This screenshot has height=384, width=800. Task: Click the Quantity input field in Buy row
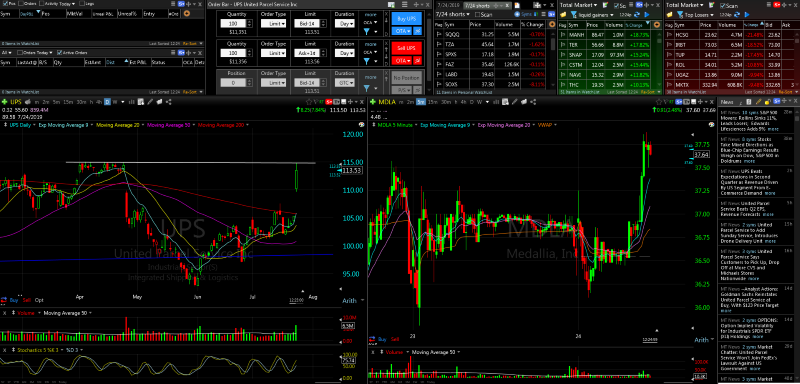click(x=233, y=23)
